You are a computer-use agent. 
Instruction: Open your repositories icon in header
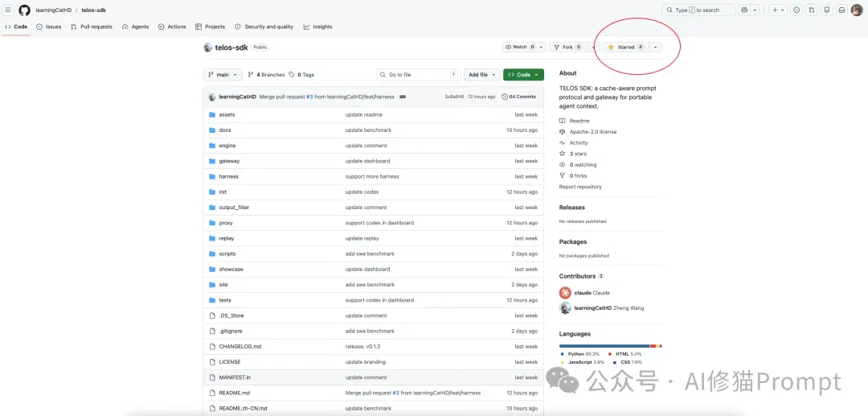826,10
